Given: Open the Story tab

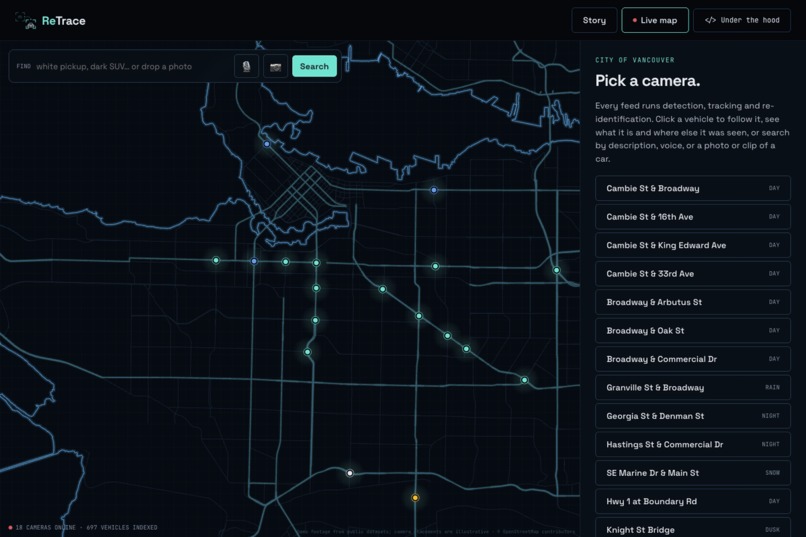Looking at the screenshot, I should [x=594, y=21].
